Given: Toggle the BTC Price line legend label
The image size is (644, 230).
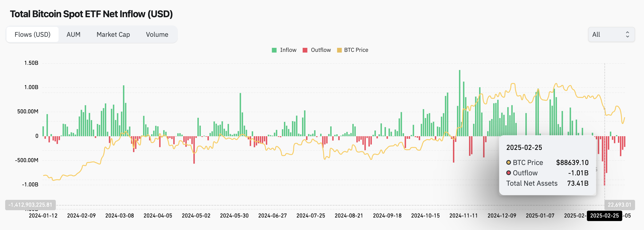Looking at the screenshot, I should point(356,50).
